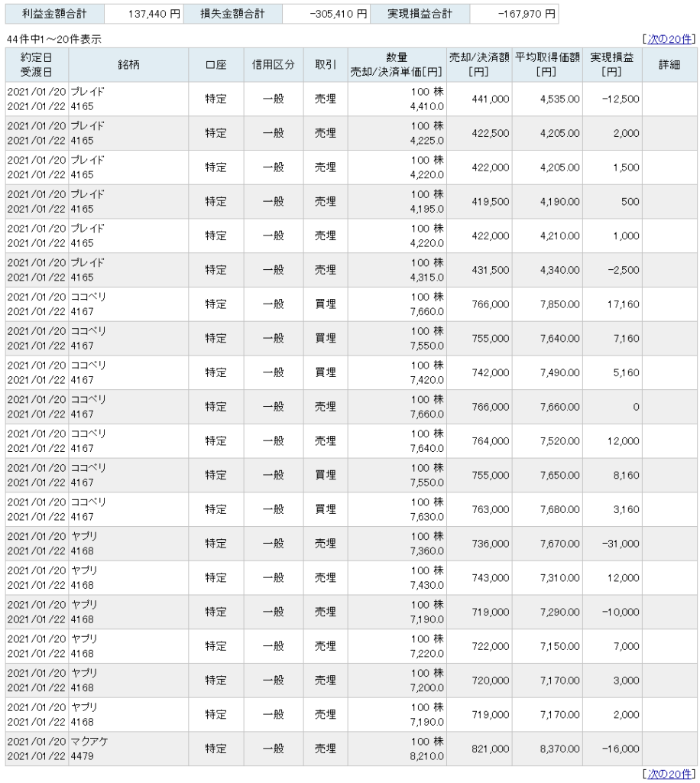Viewport: 700px width, 783px height.
Task: Select the 7,310.00 average cost cell
Action: [x=547, y=578]
